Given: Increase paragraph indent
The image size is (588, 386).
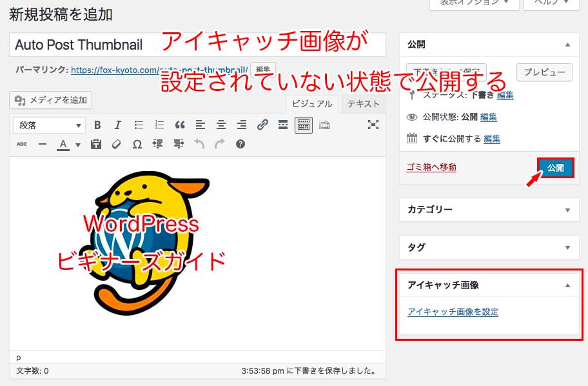Looking at the screenshot, I should coord(179,144).
